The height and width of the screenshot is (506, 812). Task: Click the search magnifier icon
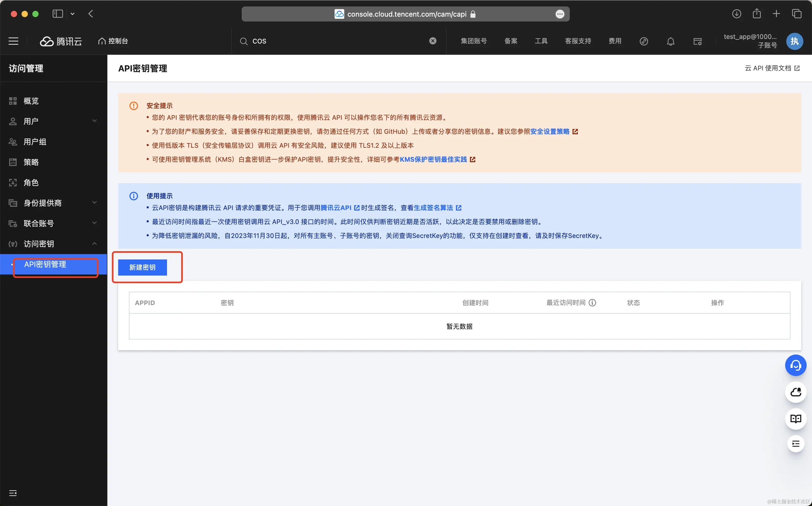(x=244, y=41)
